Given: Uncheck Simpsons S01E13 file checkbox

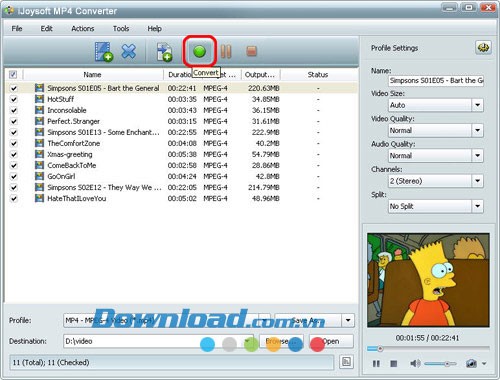Looking at the screenshot, I should (x=14, y=132).
